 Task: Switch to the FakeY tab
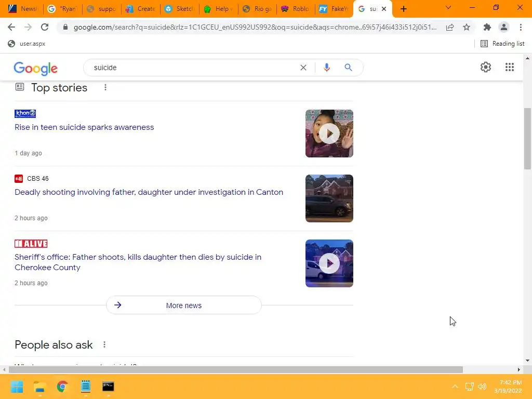334,9
